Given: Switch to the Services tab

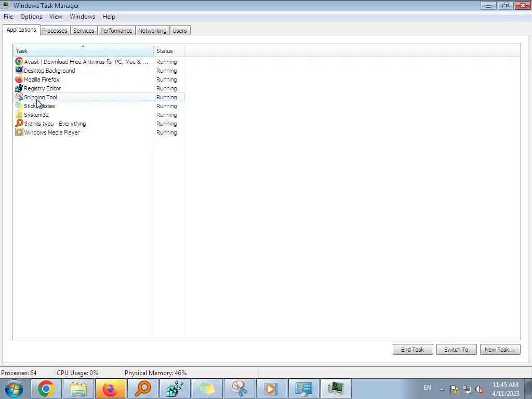Looking at the screenshot, I should tap(84, 31).
